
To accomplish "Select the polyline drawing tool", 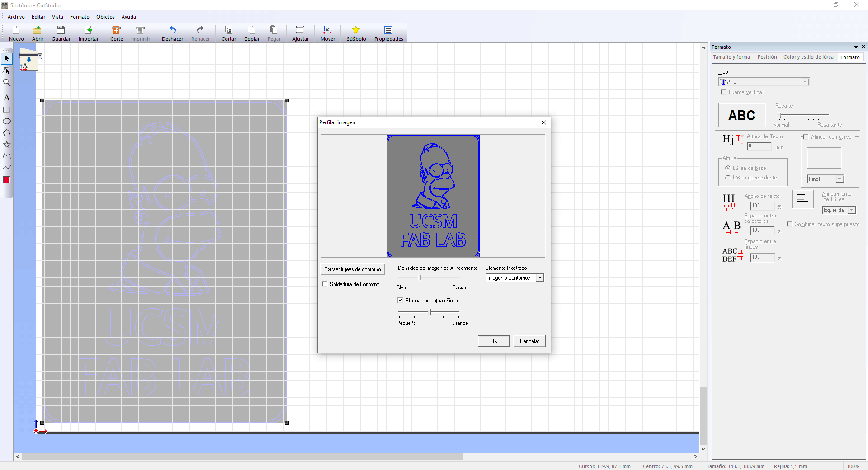I will pos(7,156).
